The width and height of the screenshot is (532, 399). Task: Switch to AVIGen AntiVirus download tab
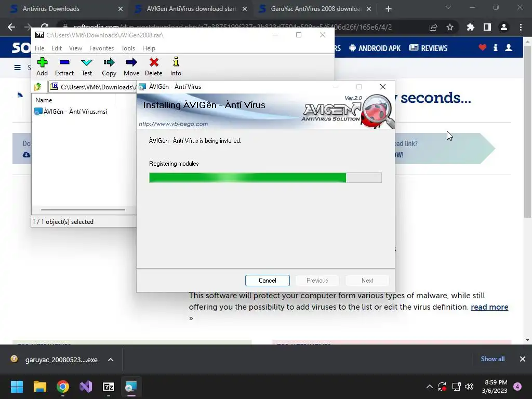coord(192,9)
